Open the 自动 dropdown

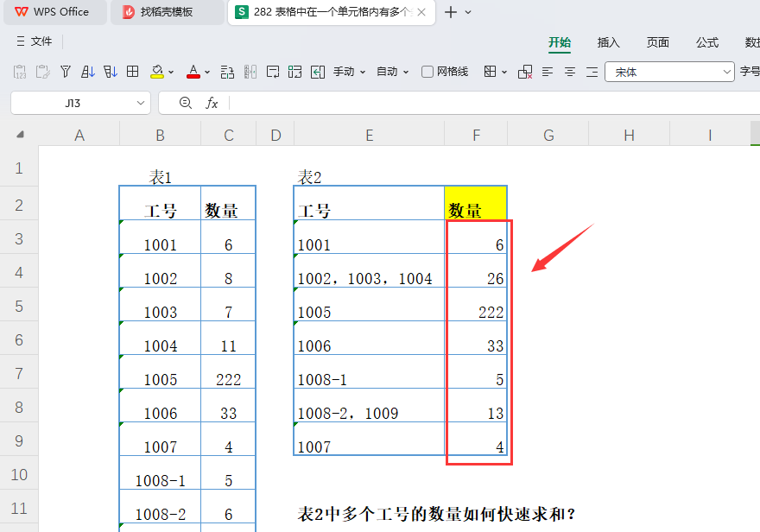[x=393, y=73]
